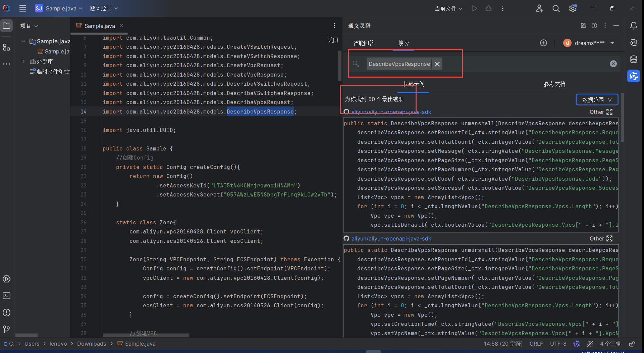This screenshot has height=353, width=644.
Task: Collapse the Sample.java project tree node
Action: pos(23,41)
